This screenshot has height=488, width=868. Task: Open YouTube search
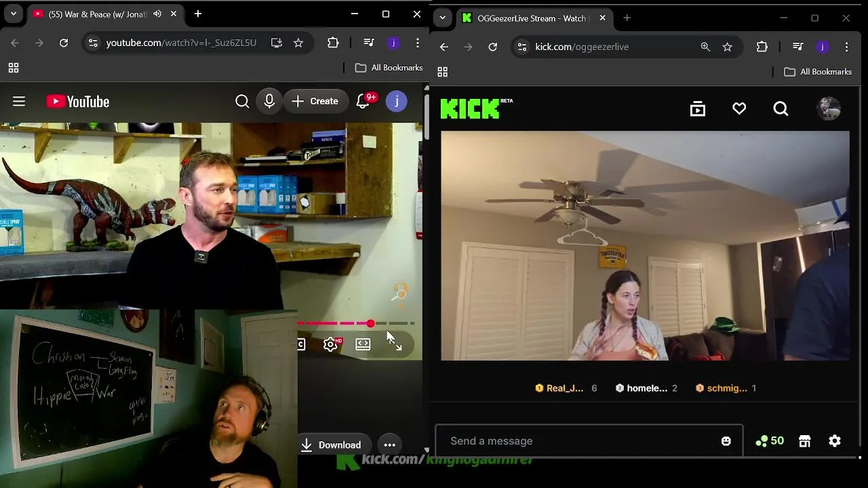[242, 102]
